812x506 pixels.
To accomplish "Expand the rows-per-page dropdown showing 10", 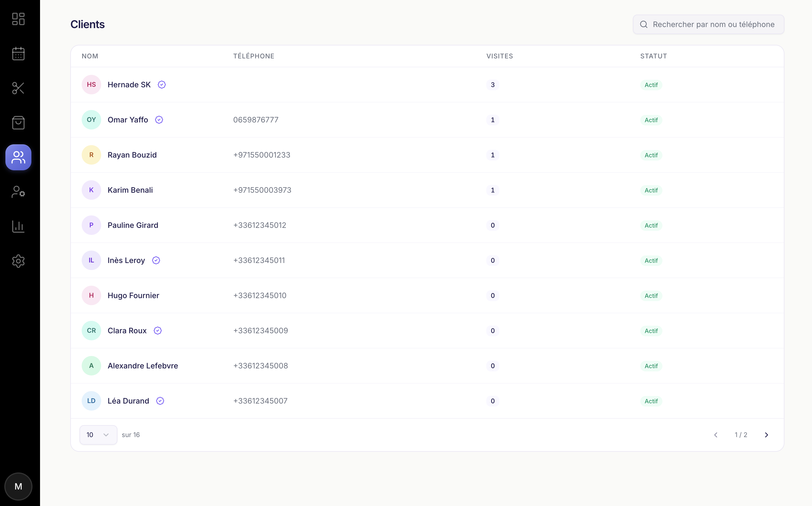I will [x=98, y=435].
